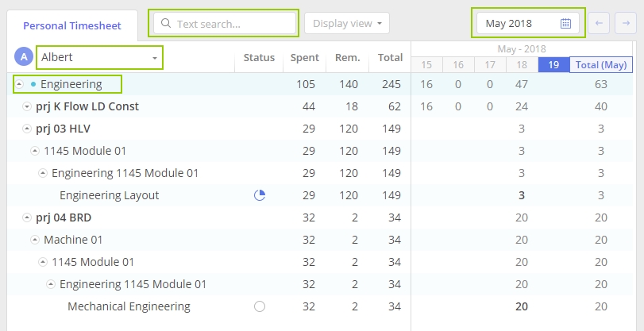This screenshot has height=331, width=644.
Task: Collapse the top-level Engineering group
Action: [19, 85]
